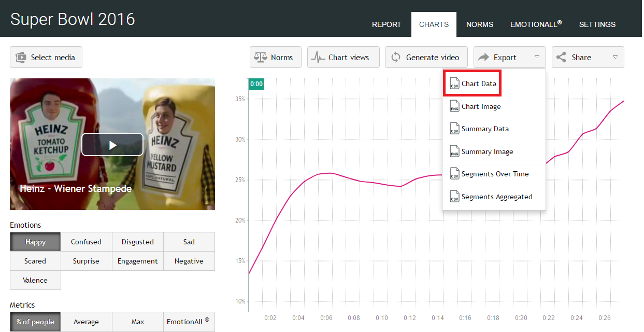Export Segments Aggregated data
Viewport: 644px width, 332px height.
(x=494, y=197)
